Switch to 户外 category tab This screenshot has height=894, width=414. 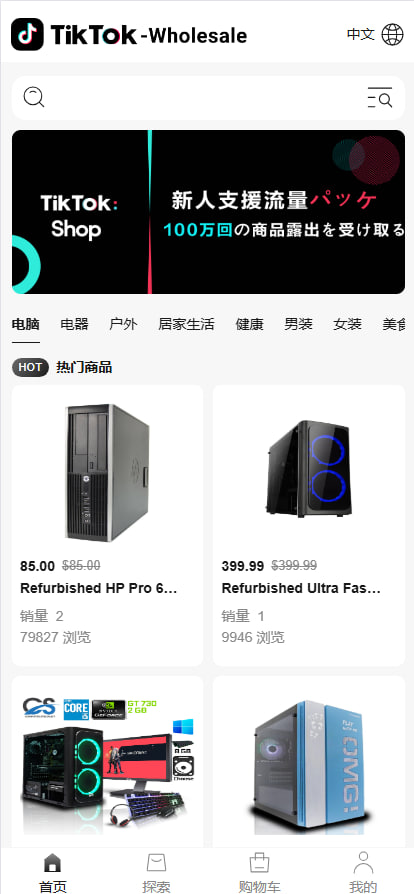tap(123, 324)
